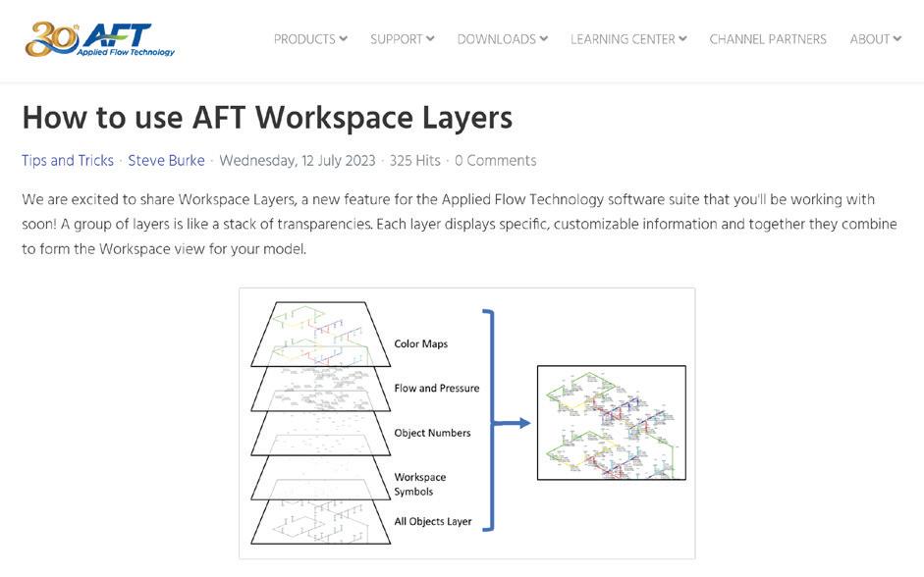The width and height of the screenshot is (924, 577).
Task: Click the article title How to use AFT Workspace Layers
Action: [x=267, y=117]
